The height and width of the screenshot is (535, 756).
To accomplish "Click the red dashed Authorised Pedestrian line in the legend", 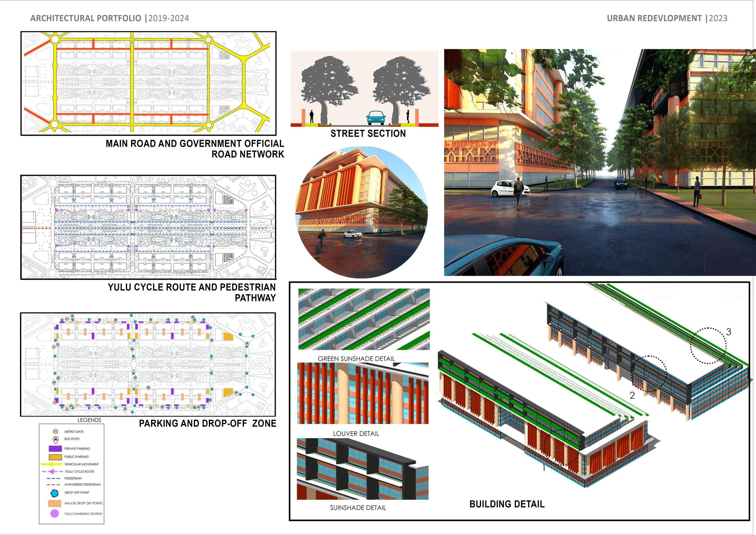I will coord(53,485).
